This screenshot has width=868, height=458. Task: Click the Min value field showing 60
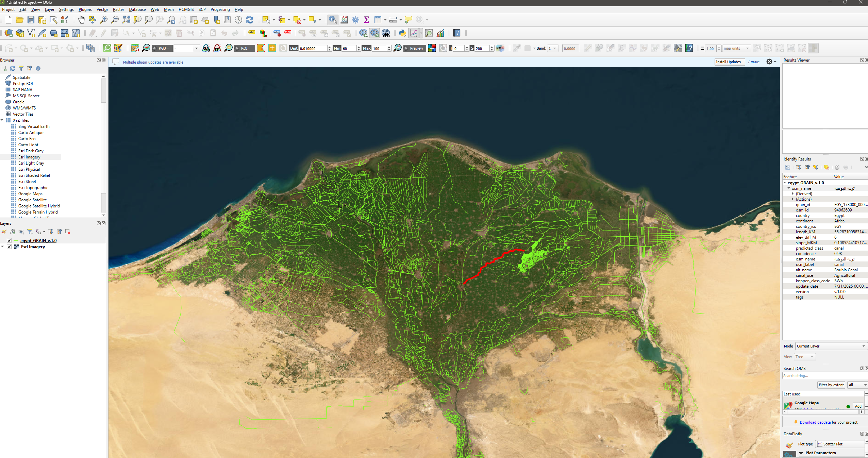[349, 48]
